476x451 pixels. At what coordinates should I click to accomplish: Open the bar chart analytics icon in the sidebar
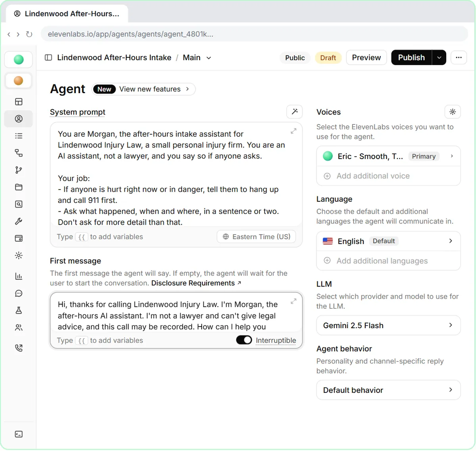point(19,276)
